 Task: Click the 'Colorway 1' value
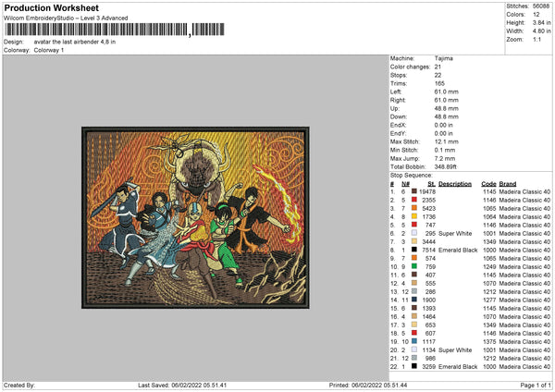click(49, 50)
